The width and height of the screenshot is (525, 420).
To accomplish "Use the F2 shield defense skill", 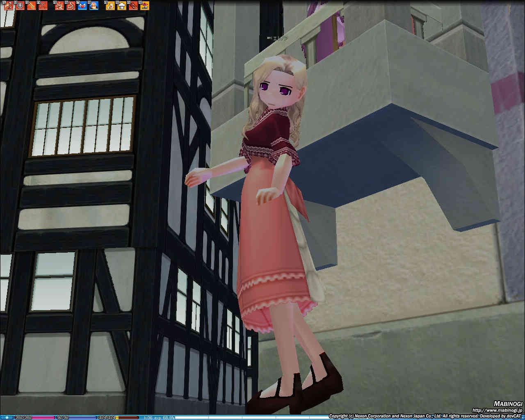I will pos(20,5).
